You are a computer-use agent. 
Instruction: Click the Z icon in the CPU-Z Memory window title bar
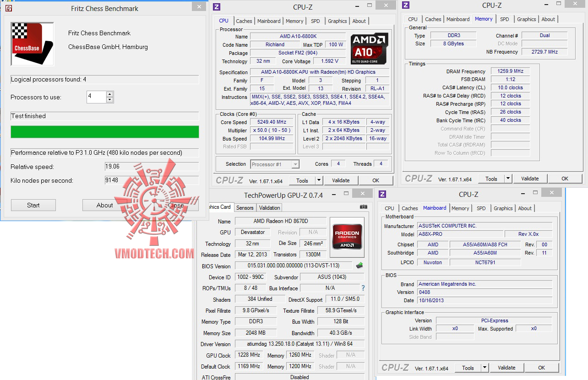coord(406,5)
